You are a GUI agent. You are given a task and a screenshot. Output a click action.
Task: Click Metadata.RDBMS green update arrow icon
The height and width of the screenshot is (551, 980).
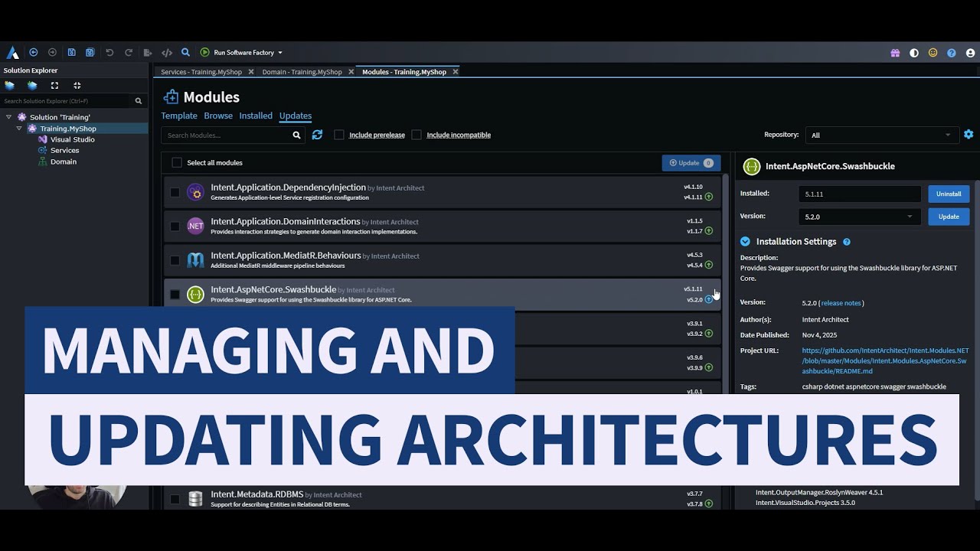coord(709,504)
